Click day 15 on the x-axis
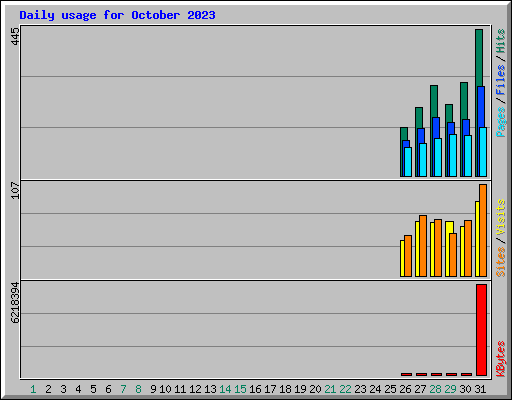The image size is (512, 400). tap(240, 389)
